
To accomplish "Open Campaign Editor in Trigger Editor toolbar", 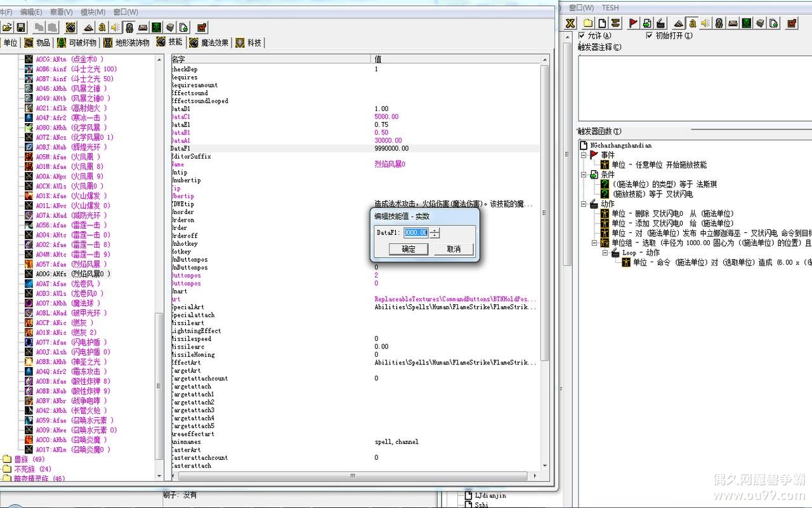I will (733, 23).
